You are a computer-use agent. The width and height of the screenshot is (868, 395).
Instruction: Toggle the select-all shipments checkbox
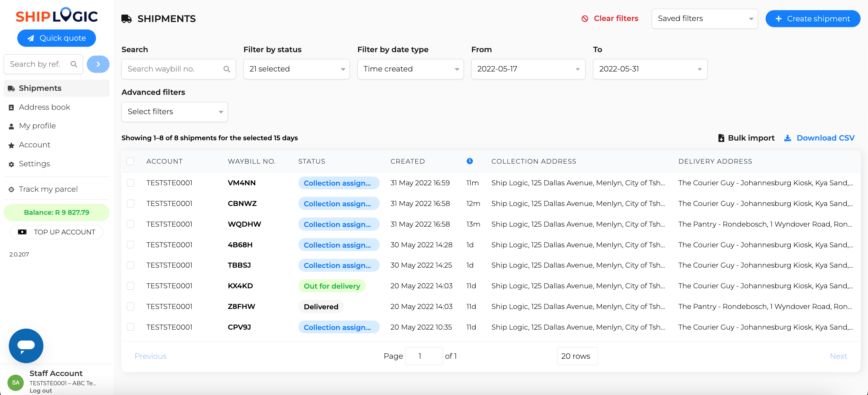pos(130,161)
